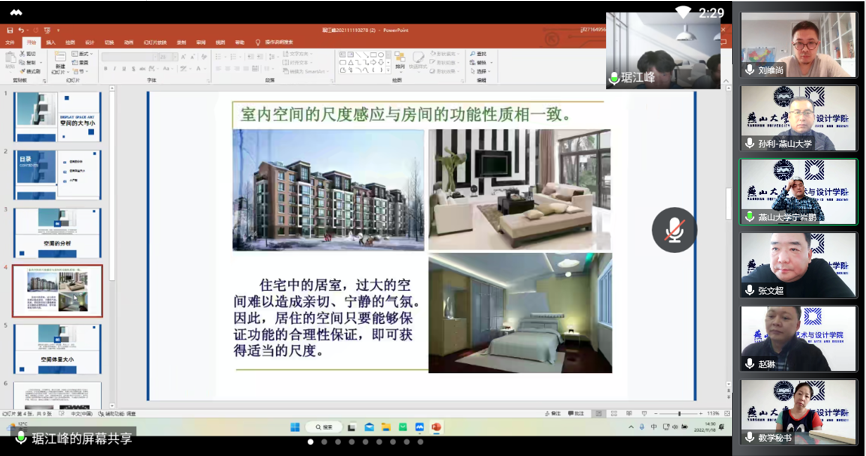
Task: Open the Insert (插入) ribbon tab
Action: (x=50, y=43)
